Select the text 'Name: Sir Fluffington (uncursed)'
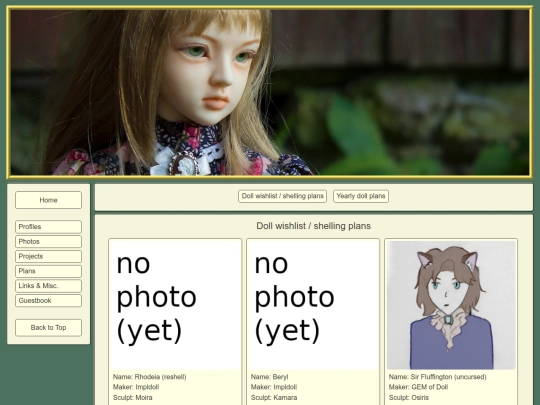540x405 pixels. (438, 377)
